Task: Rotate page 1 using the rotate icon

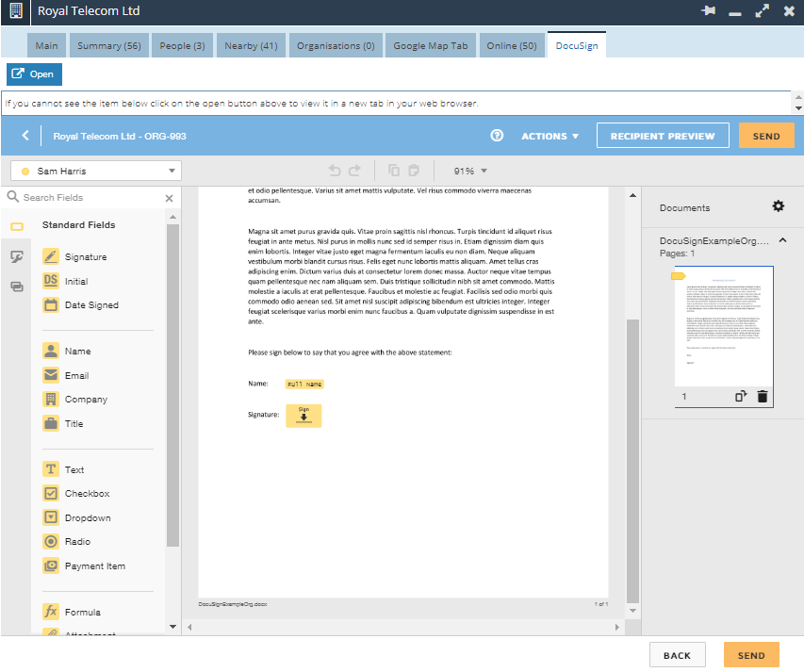Action: click(x=741, y=397)
